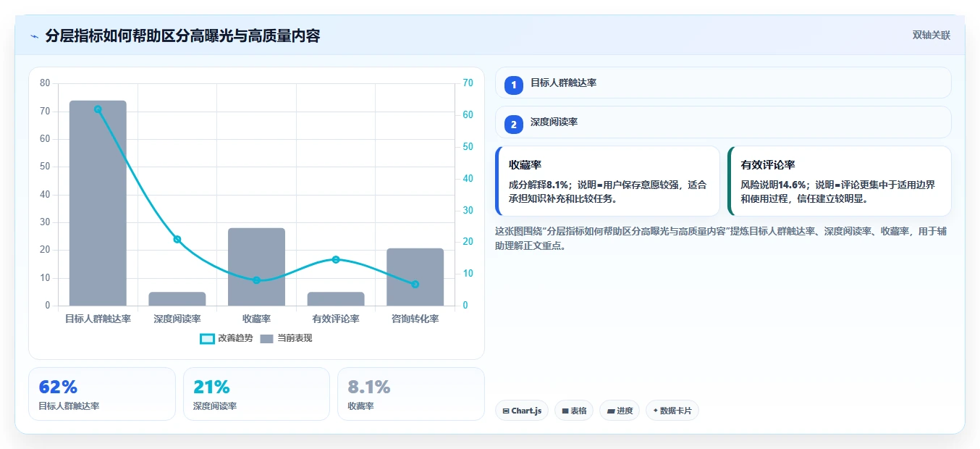Viewport: 980px width, 449px height.
Task: Click the 改善趋势 legend color box
Action: (x=207, y=338)
